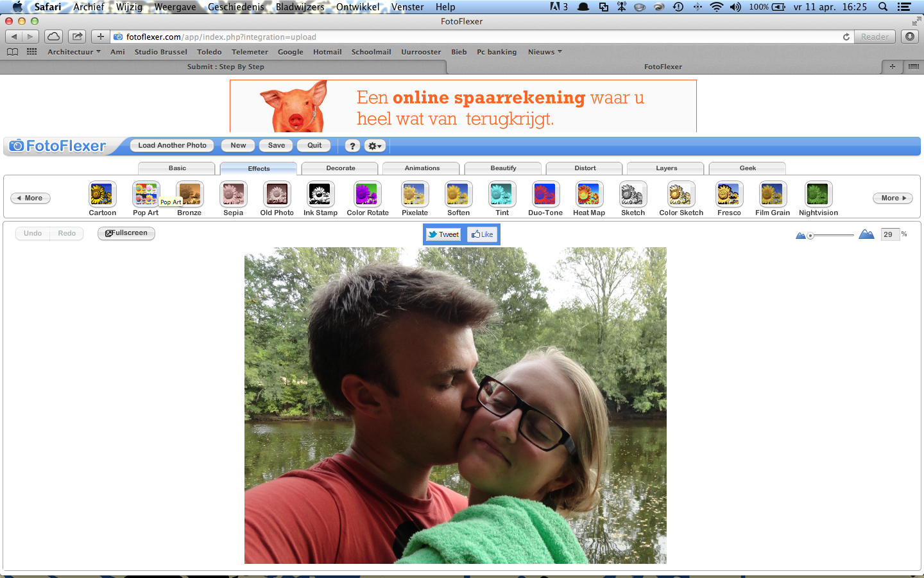The image size is (924, 578).
Task: Switch to the Beautify tab
Action: [x=504, y=168]
